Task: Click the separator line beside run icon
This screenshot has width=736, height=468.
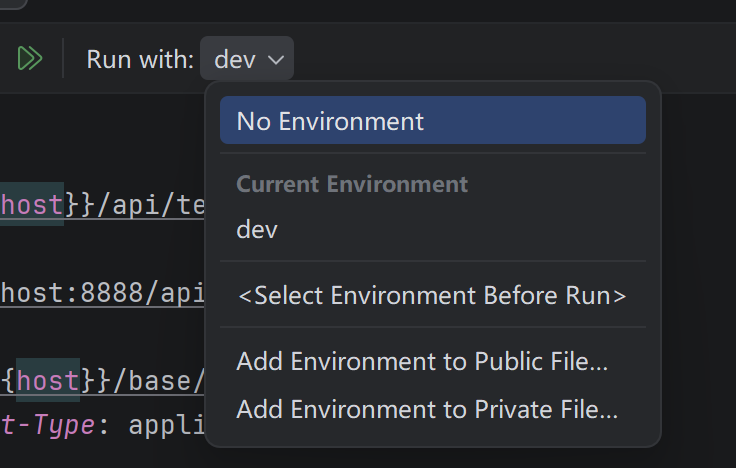Action: click(x=63, y=59)
